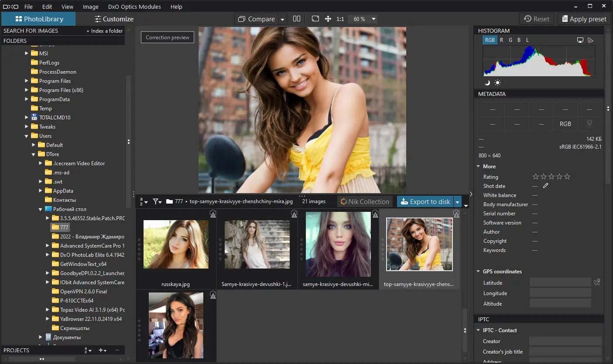This screenshot has width=613, height=364.
Task: Show shadow clipping with moon icon
Action: (x=487, y=83)
